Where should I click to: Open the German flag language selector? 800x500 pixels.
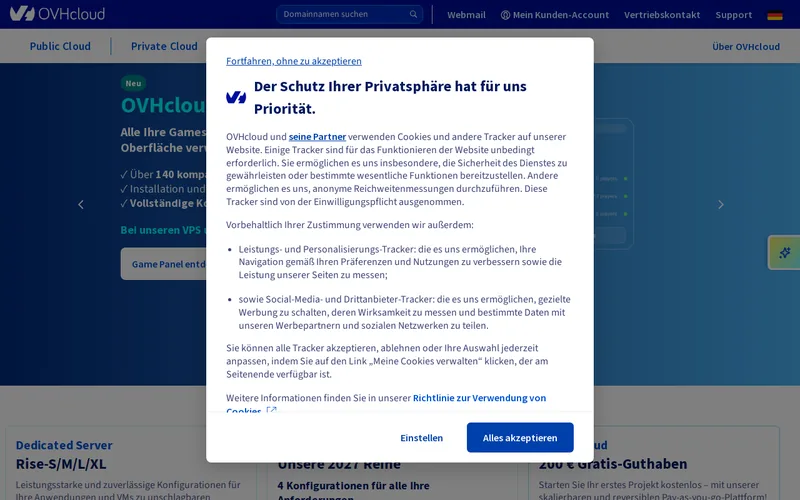tap(774, 15)
